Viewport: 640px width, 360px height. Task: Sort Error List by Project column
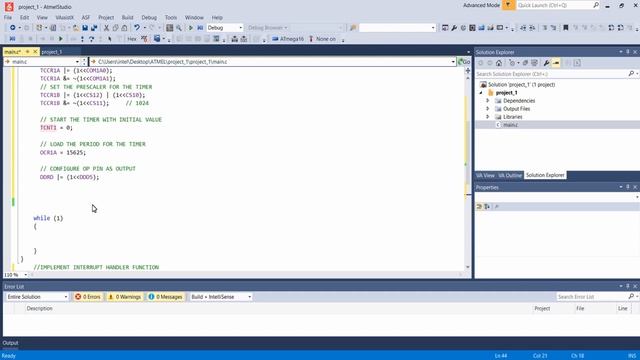click(542, 309)
